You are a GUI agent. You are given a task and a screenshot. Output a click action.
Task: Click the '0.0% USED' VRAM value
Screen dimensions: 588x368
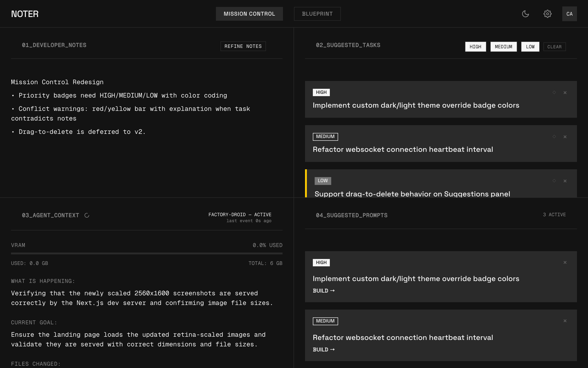click(x=268, y=245)
